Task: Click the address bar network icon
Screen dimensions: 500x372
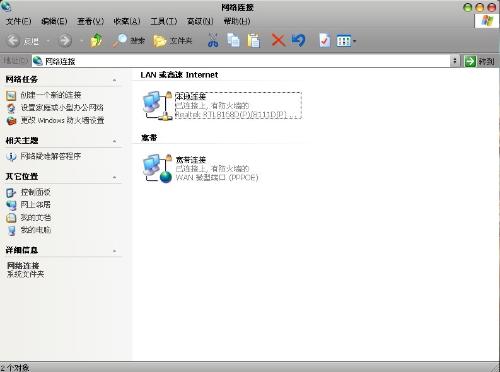Action: tap(38, 61)
